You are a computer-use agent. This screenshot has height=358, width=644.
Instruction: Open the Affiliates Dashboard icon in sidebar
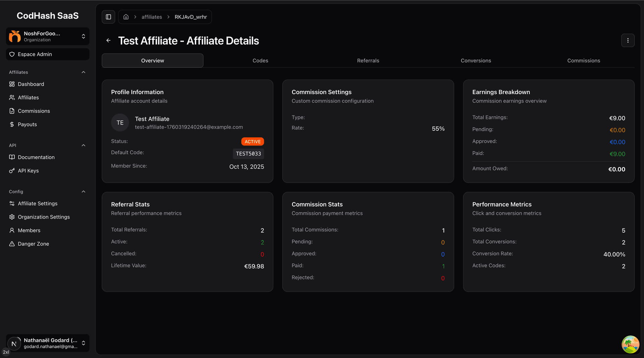coord(12,84)
